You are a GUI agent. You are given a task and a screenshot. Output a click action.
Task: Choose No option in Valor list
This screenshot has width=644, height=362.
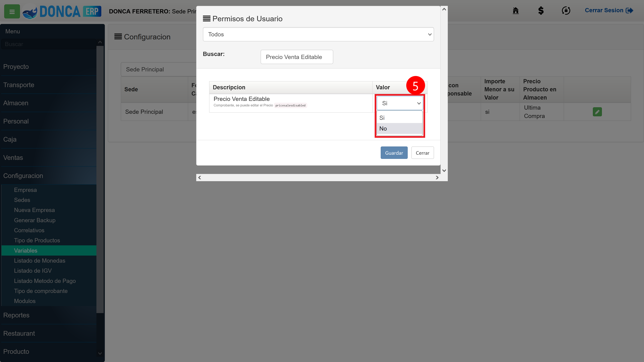(x=399, y=129)
